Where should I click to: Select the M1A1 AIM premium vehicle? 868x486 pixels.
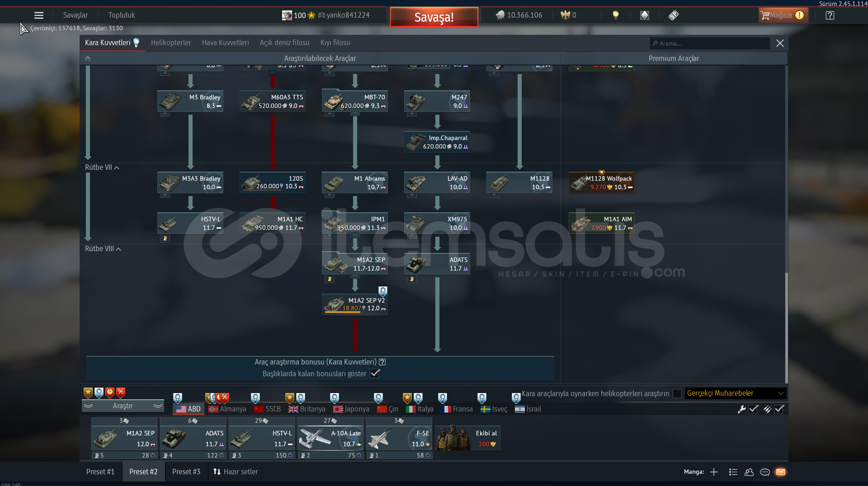tap(602, 224)
